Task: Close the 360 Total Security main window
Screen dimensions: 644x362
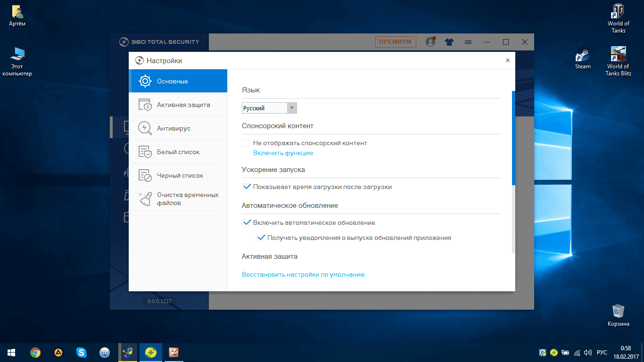Action: coord(525,42)
